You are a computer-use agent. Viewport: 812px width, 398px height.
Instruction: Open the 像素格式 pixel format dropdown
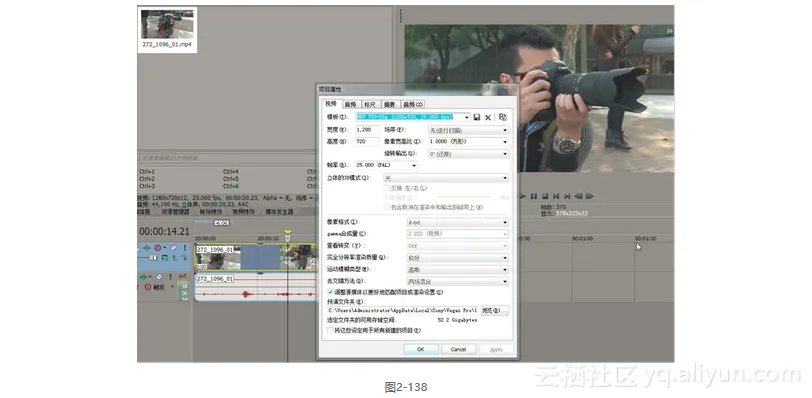coord(458,223)
